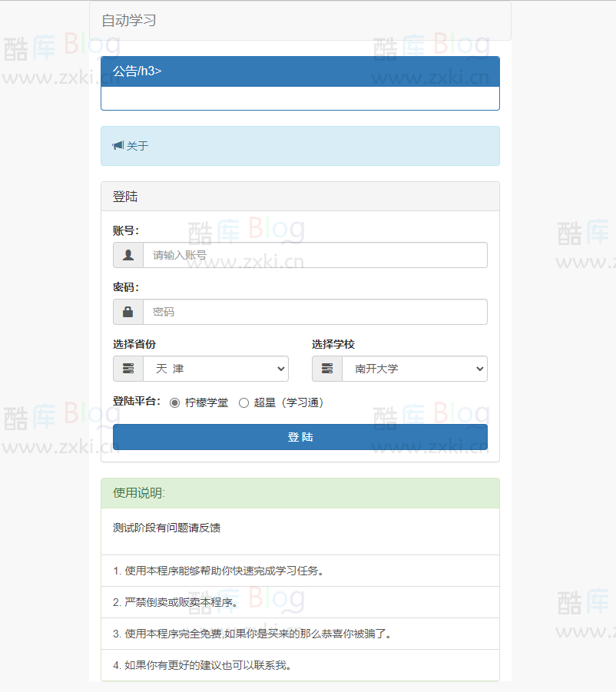Click the megaphone icon in the 关于 bar
The image size is (616, 692).
[x=118, y=144]
